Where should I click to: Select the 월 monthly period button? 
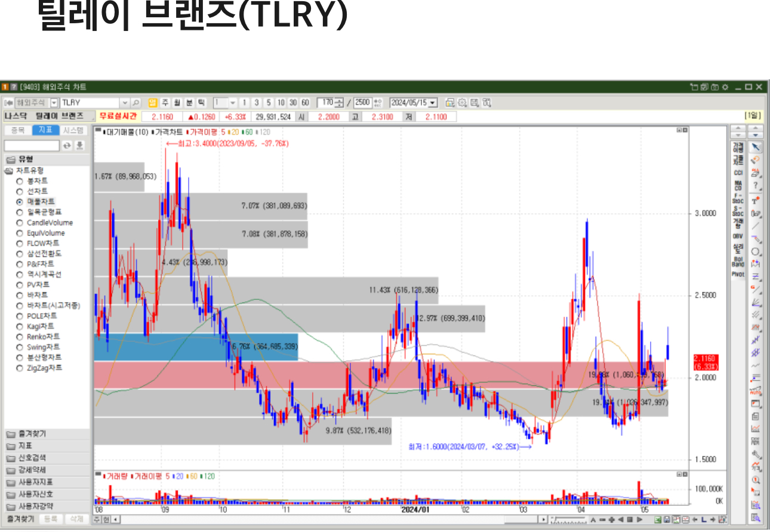(177, 103)
